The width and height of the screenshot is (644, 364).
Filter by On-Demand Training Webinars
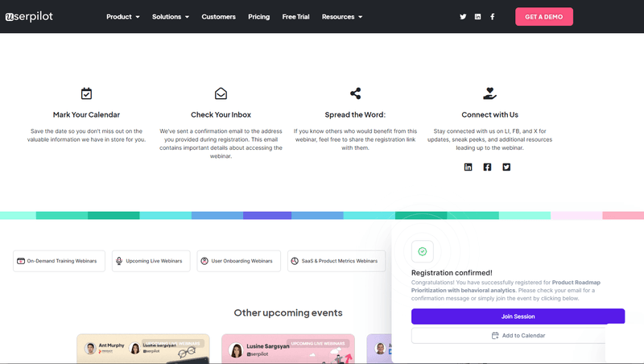point(59,261)
